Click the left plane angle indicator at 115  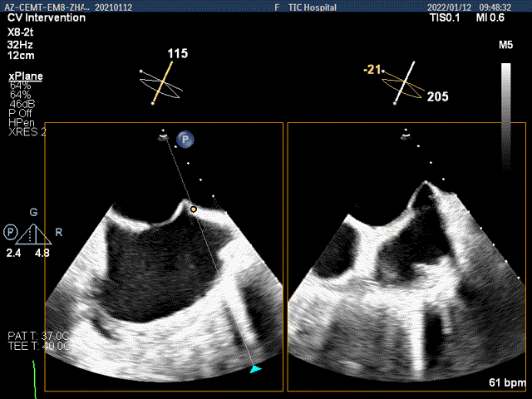160,83
